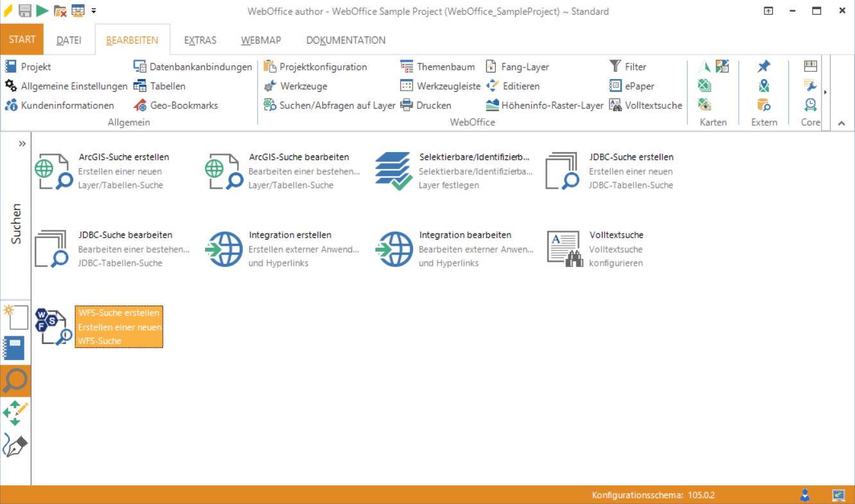Image resolution: width=855 pixels, height=504 pixels.
Task: Open the WEBMAP ribbon tab
Action: [x=260, y=39]
